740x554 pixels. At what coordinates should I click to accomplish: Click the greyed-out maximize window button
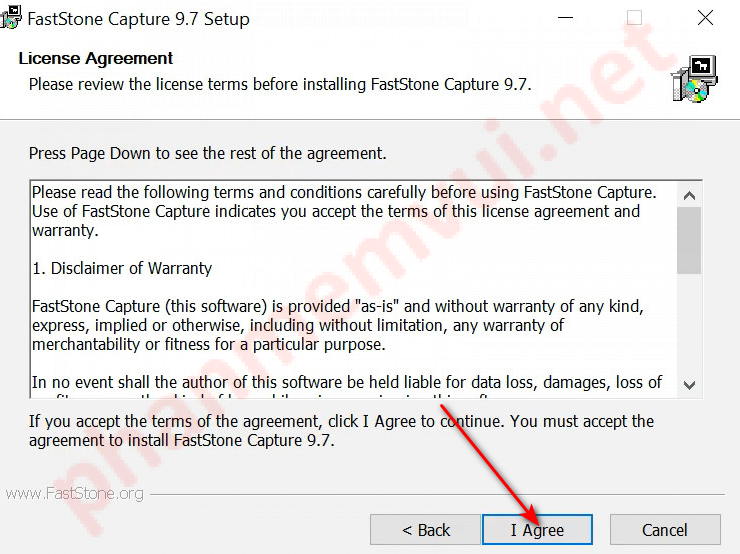click(634, 18)
